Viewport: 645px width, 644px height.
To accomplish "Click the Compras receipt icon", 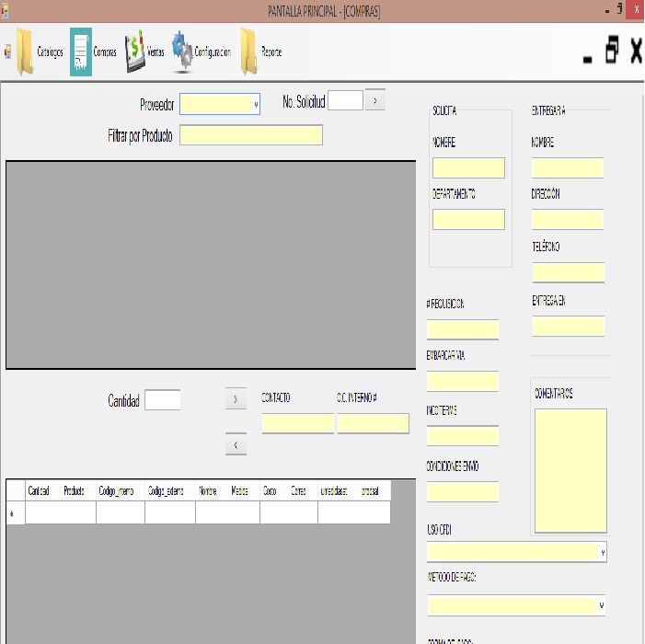I will coord(81,52).
